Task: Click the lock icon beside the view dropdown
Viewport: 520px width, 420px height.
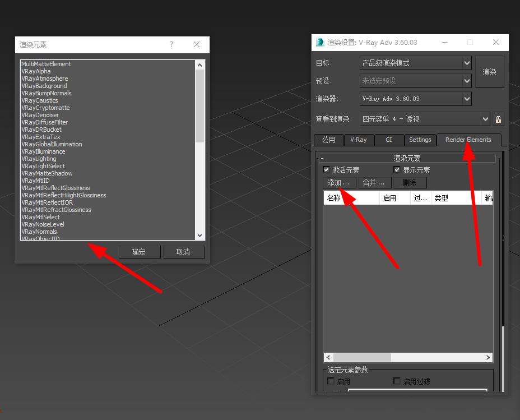Action: pyautogui.click(x=498, y=119)
